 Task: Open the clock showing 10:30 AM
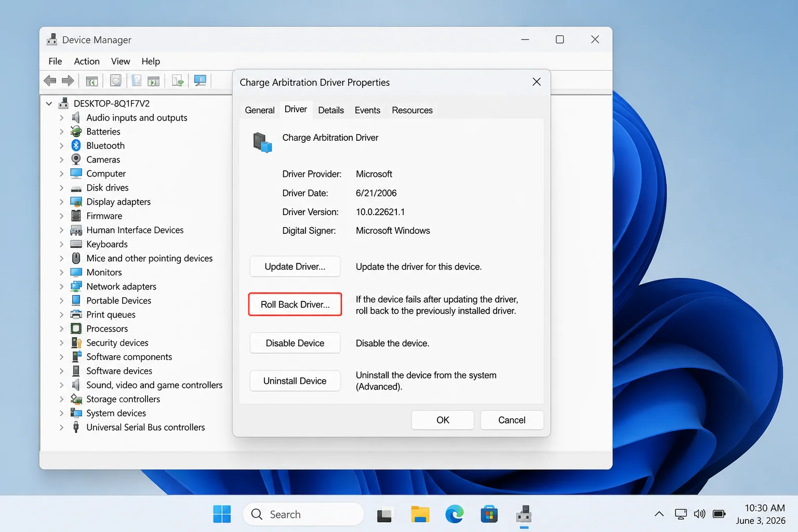[761, 514]
